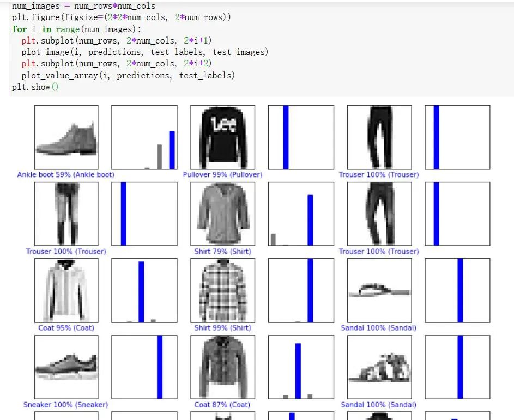Image resolution: width=514 pixels, height=420 pixels.
Task: Click the 'Sneaker 100% (Sneaker)' caption
Action: tap(65, 405)
